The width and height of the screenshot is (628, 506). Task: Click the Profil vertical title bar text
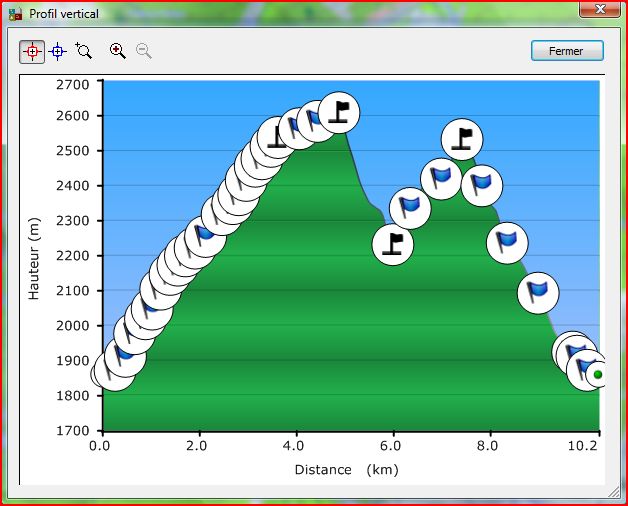tap(65, 13)
